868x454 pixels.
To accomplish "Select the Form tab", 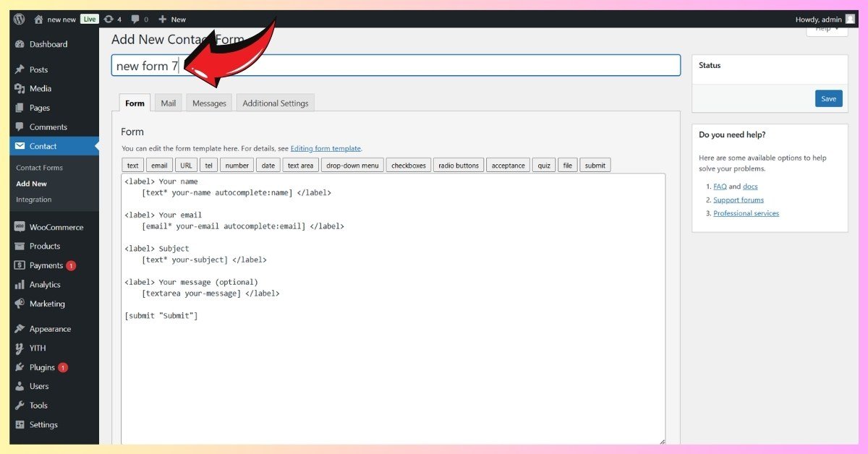I will [135, 103].
